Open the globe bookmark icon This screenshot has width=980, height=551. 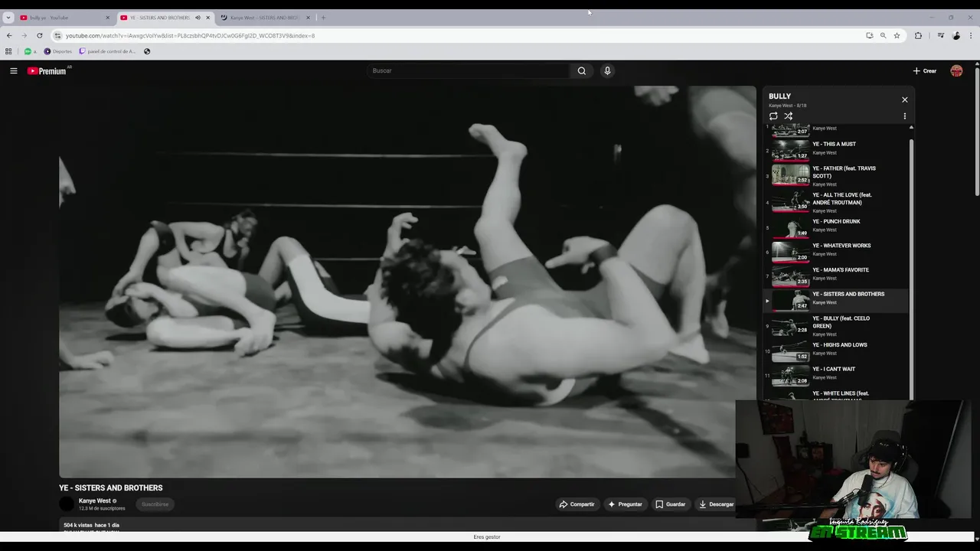coord(147,51)
